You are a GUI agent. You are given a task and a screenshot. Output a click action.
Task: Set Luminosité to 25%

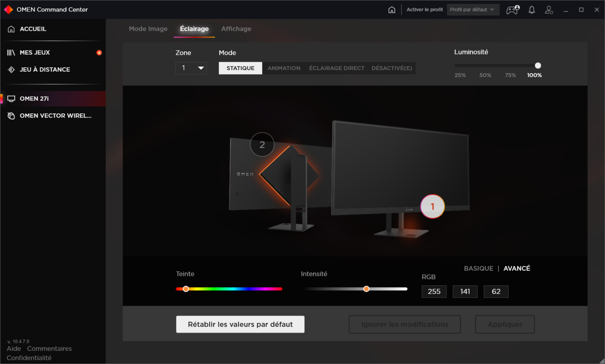pos(460,75)
